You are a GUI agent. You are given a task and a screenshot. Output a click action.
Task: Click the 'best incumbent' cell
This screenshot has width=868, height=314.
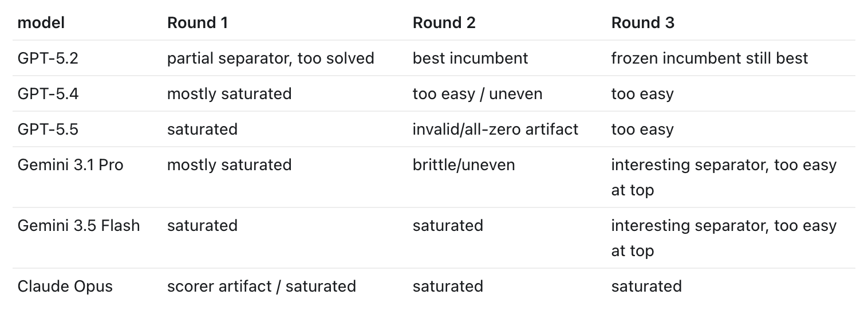[471, 58]
